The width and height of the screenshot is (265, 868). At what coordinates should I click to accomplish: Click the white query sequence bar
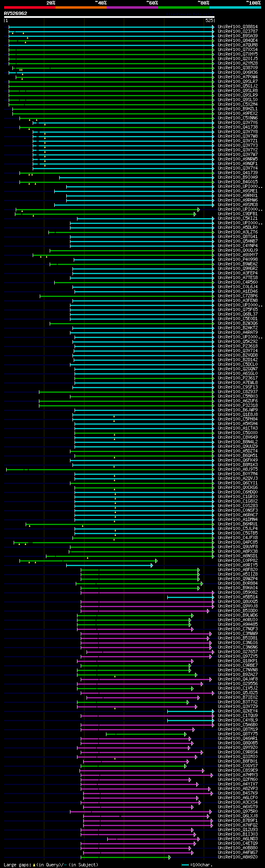(109, 17)
